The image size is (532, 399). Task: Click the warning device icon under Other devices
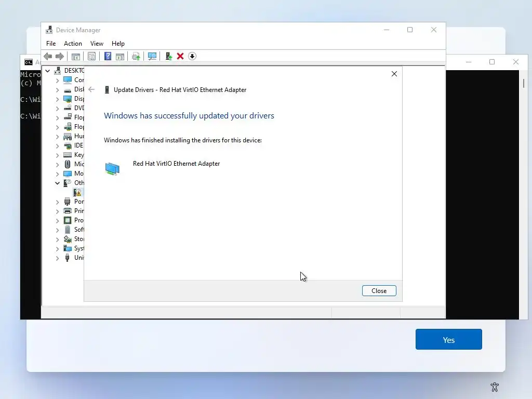(x=77, y=192)
